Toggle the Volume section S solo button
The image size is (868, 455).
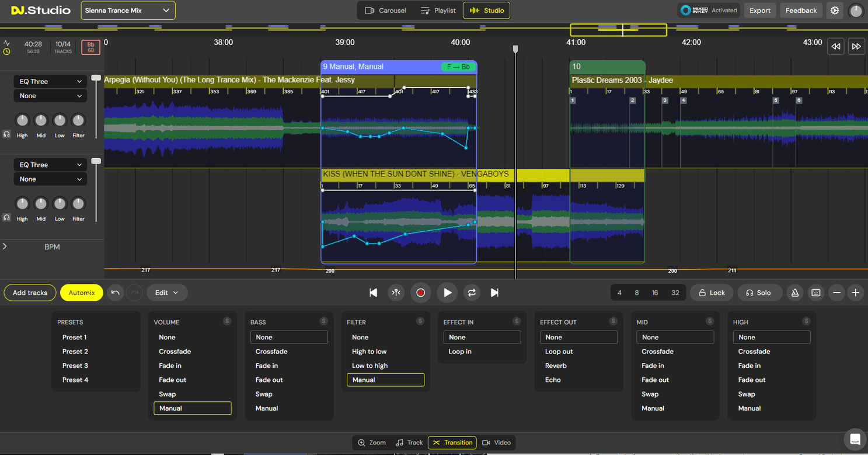[x=227, y=321]
